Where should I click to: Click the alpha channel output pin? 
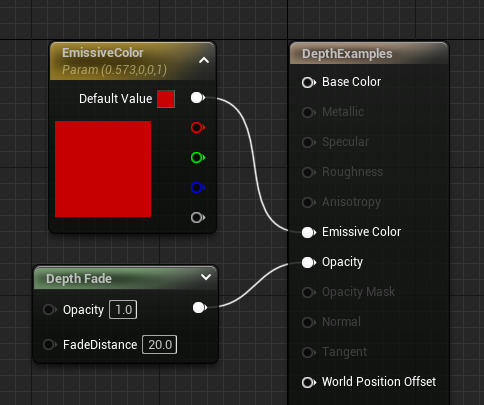[x=198, y=218]
